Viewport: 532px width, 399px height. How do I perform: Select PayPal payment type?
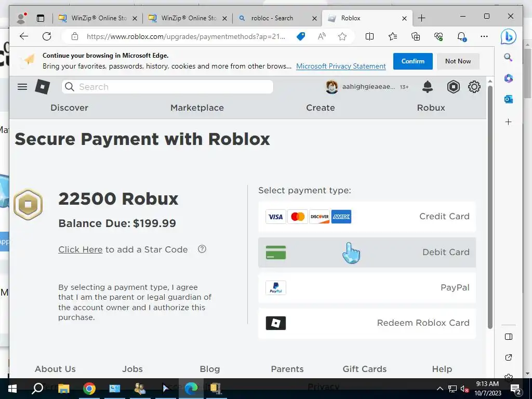[x=367, y=288]
